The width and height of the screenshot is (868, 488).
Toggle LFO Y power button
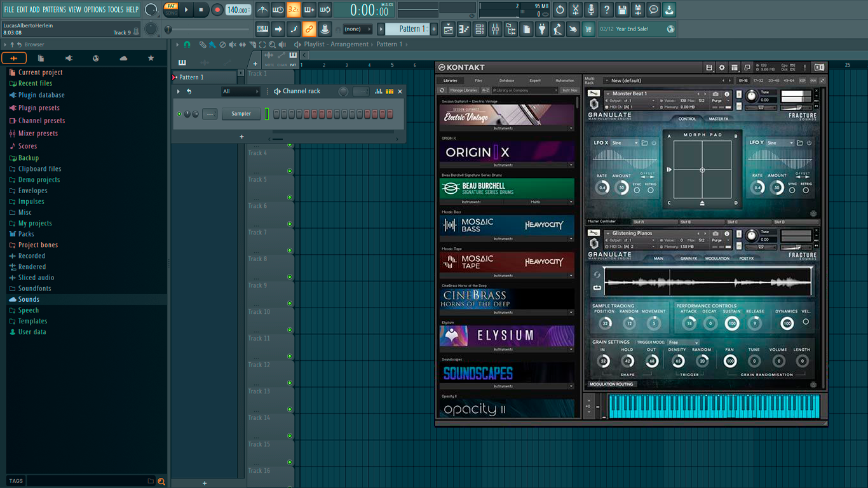[x=809, y=143]
